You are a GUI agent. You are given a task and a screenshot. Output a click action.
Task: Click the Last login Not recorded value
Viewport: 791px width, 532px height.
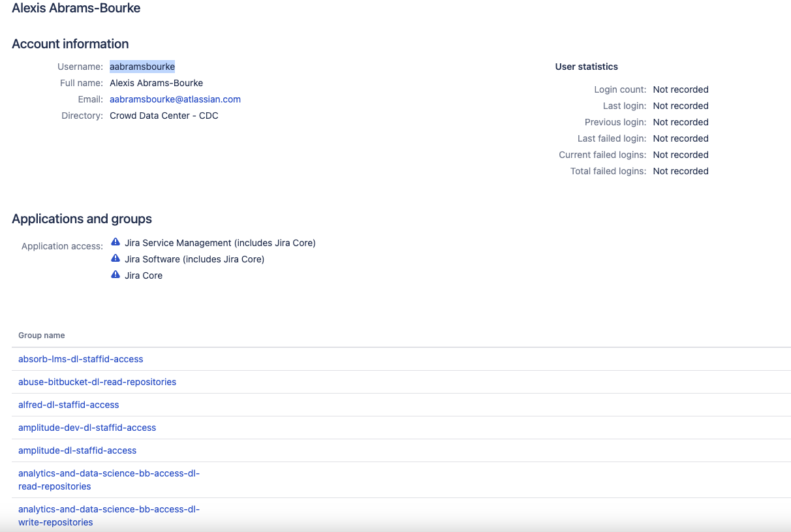pos(681,106)
